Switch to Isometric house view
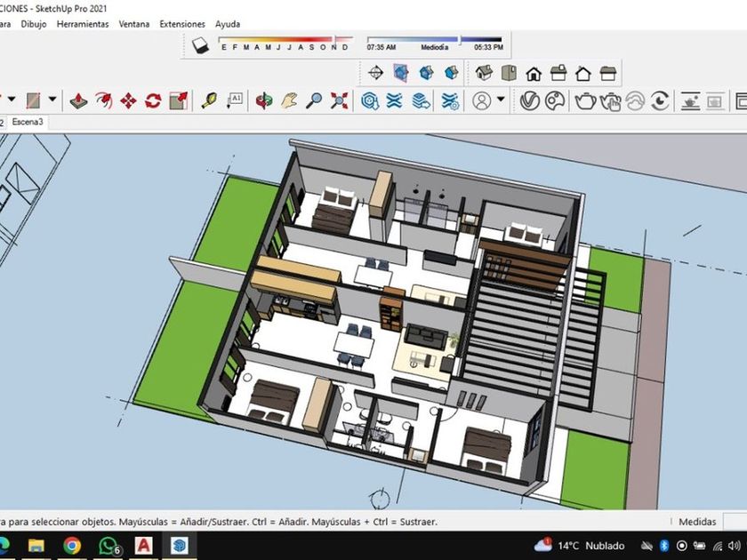Viewport: 747px width, 560px height. 484,73
